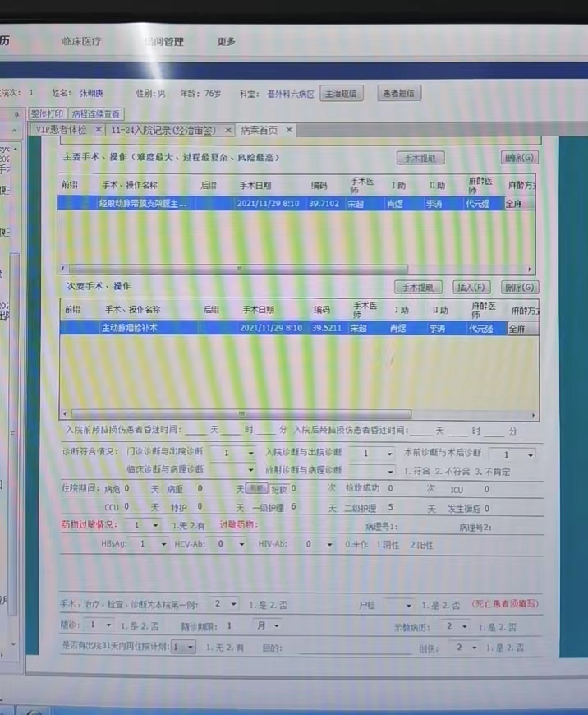Select the 病案首页 tab
The height and width of the screenshot is (715, 588).
259,131
